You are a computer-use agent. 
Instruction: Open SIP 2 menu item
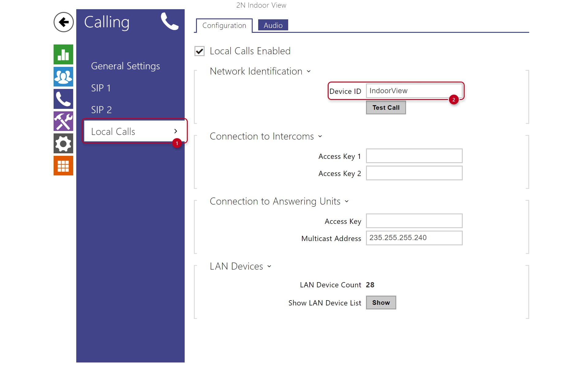[101, 110]
